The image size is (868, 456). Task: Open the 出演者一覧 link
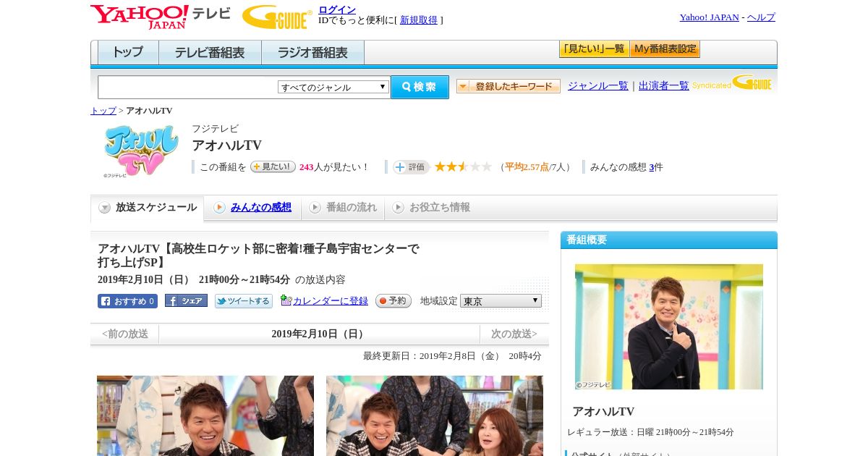[x=664, y=86]
